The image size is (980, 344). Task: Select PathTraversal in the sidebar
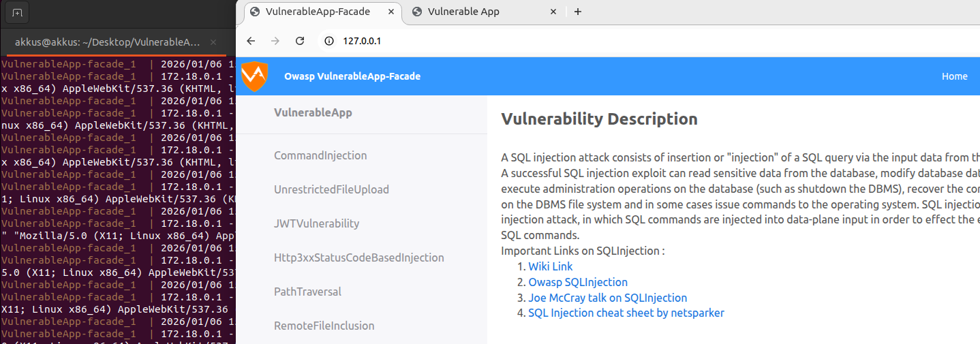click(307, 292)
